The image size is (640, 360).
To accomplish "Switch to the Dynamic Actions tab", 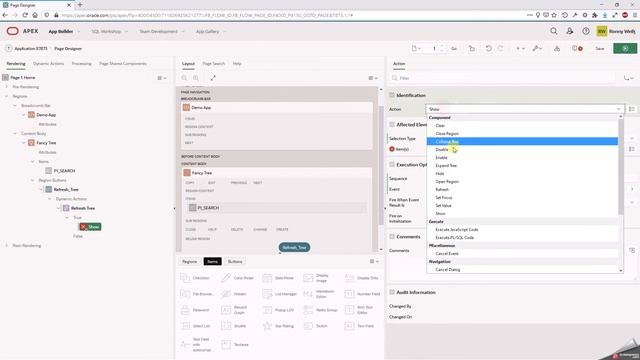I will tap(49, 64).
